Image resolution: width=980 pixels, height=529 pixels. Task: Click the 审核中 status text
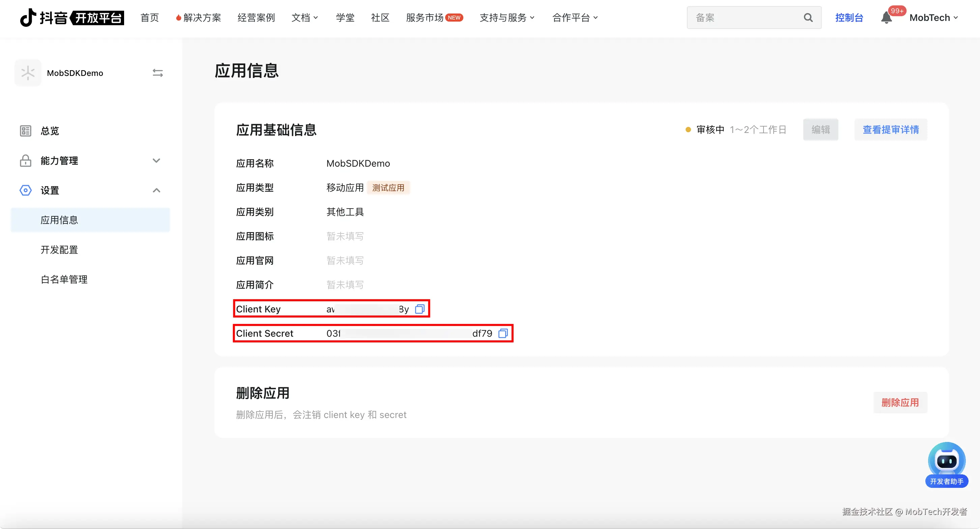(x=710, y=130)
